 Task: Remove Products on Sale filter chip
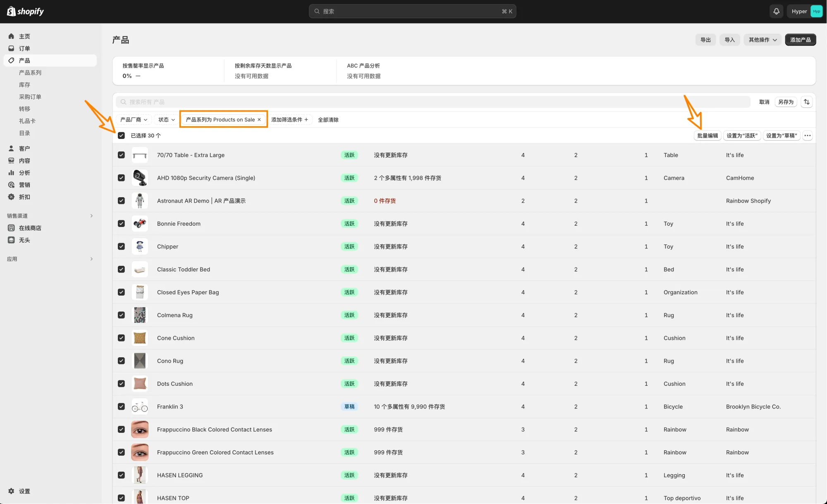tap(259, 120)
